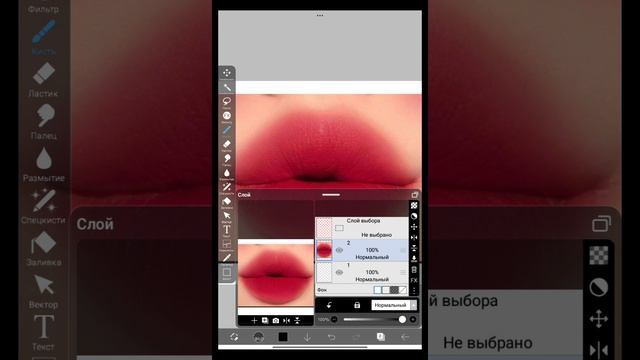Select the Special brushes tool
The height and width of the screenshot is (360, 640).
click(x=227, y=187)
